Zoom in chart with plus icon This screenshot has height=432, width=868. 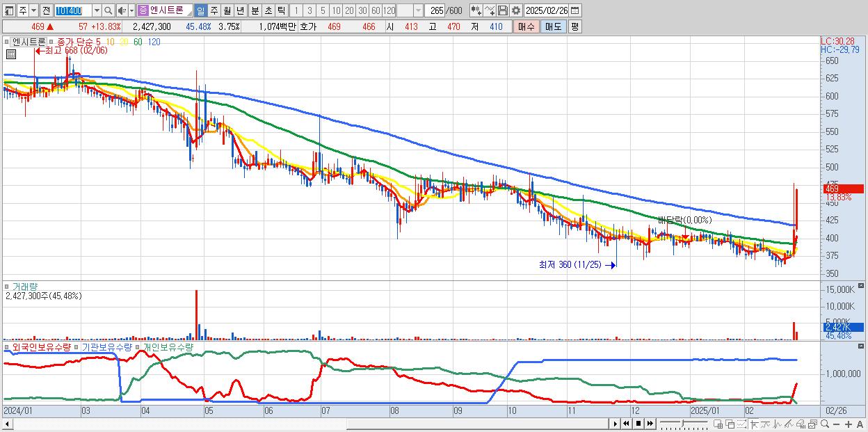(849, 424)
